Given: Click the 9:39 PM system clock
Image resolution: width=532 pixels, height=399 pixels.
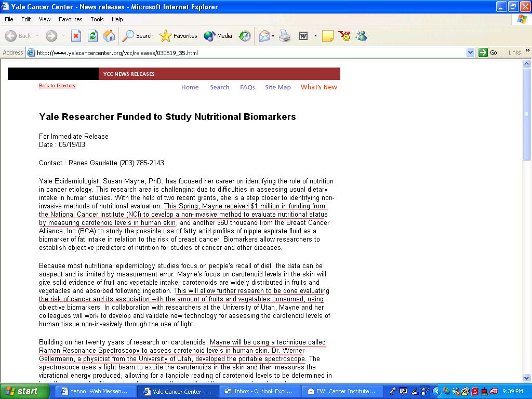Looking at the screenshot, I should click(x=513, y=392).
